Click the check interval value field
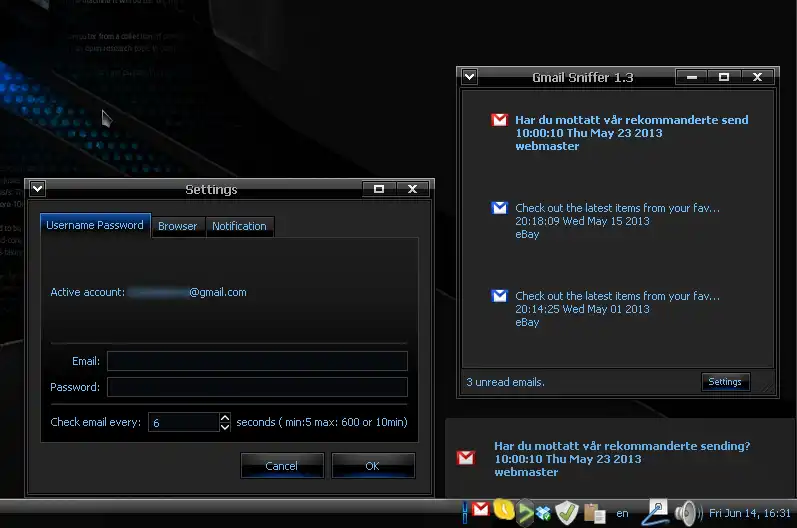 tap(183, 422)
